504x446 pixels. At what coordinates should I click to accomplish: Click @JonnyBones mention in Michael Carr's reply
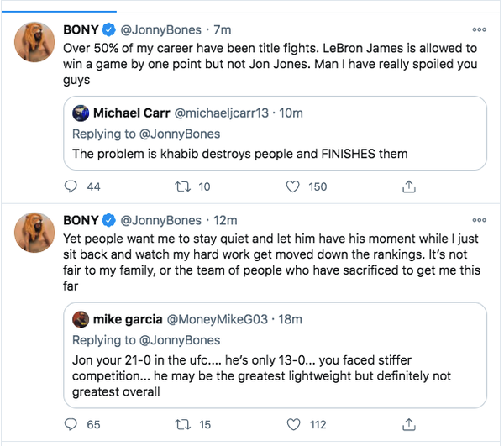click(x=181, y=134)
